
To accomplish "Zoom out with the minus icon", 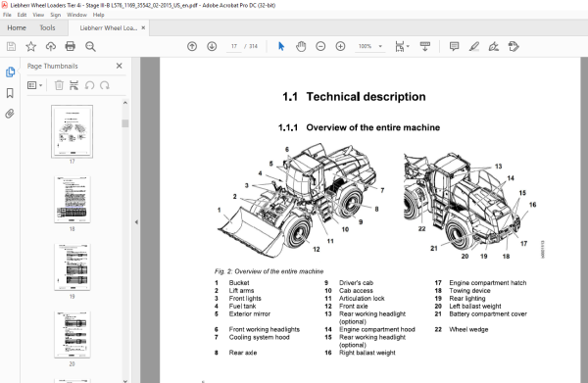I will [320, 46].
